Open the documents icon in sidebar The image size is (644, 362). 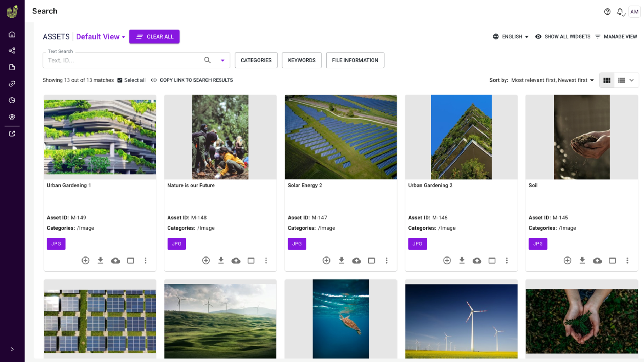pyautogui.click(x=12, y=67)
